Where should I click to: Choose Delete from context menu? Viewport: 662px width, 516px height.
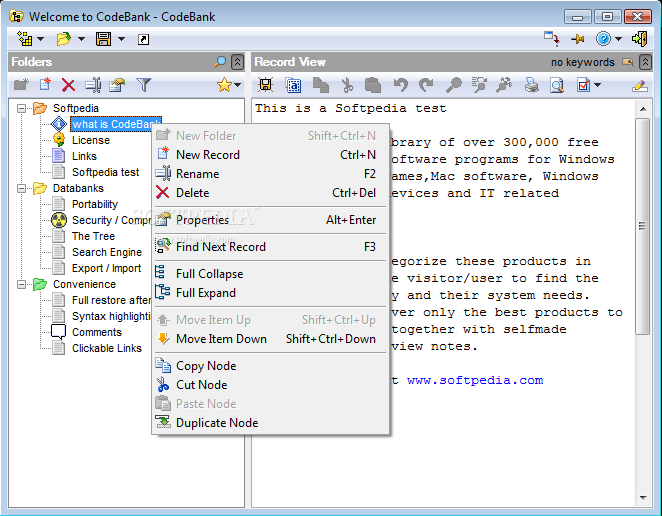(x=270, y=193)
